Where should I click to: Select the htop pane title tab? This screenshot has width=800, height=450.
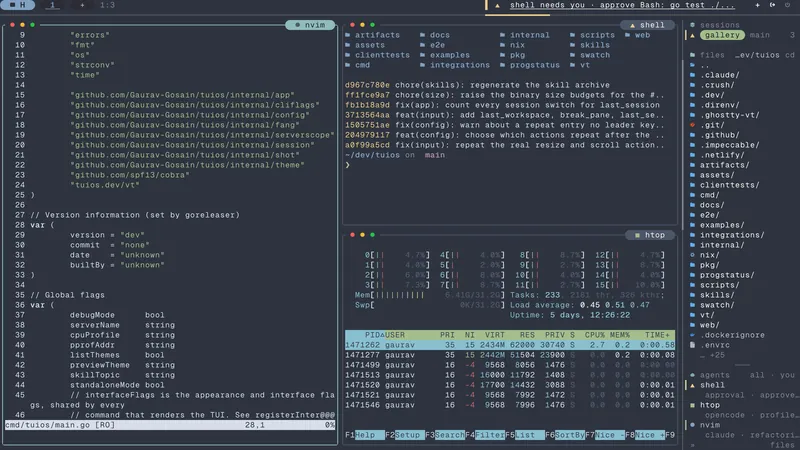(650, 235)
